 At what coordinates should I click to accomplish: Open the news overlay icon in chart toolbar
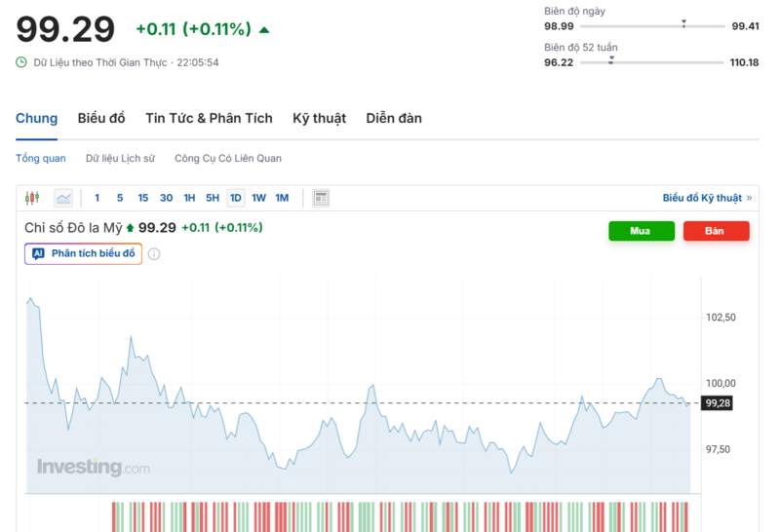coord(321,198)
